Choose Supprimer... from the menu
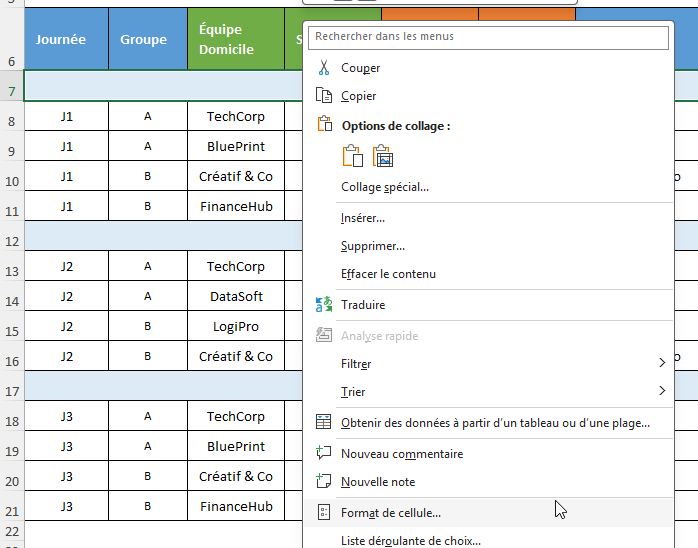The height and width of the screenshot is (548, 698). coord(488,246)
